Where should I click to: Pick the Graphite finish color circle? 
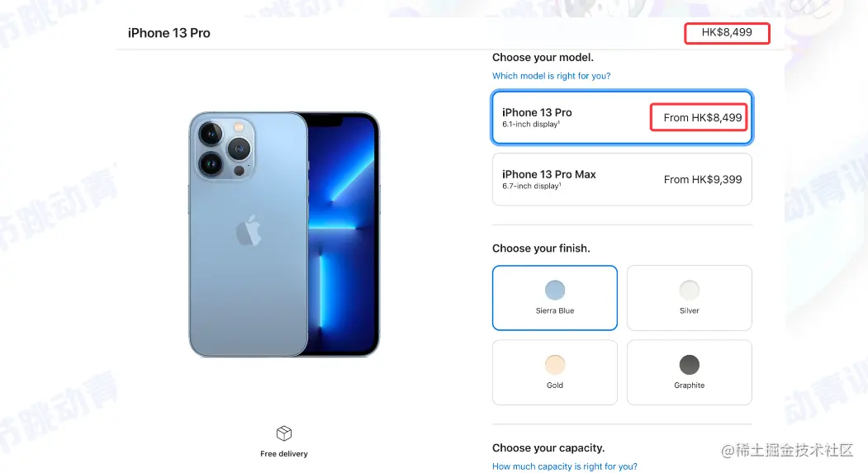click(x=689, y=365)
